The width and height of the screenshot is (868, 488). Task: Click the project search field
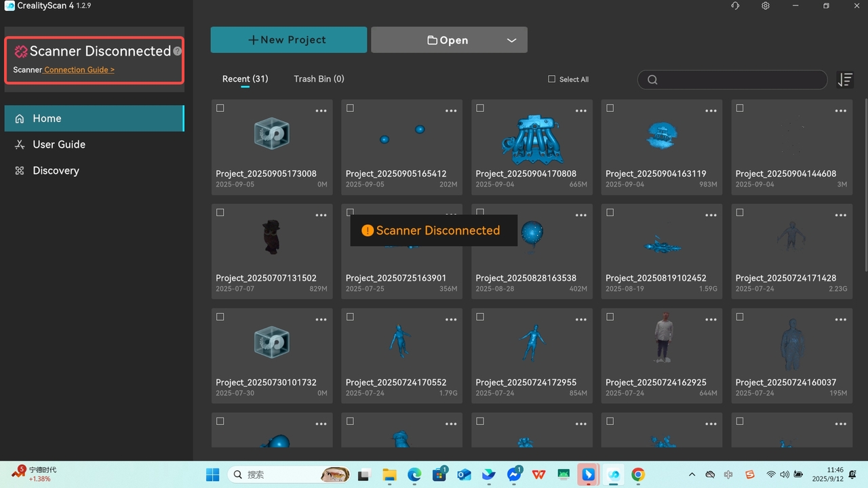[x=739, y=80]
